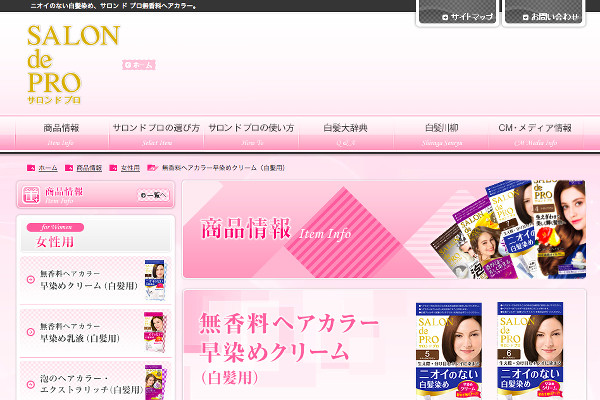
Task: Click the sidebar 商品情報 calendar icon
Action: [x=31, y=195]
